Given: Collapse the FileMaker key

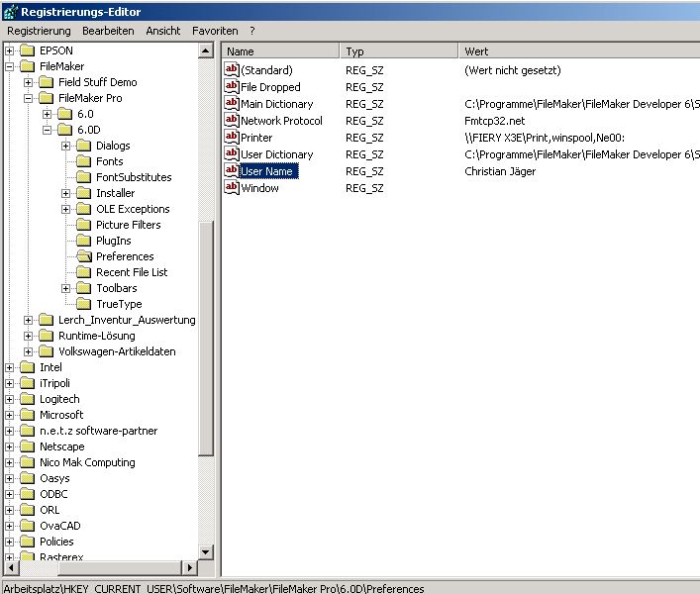Looking at the screenshot, I should (9, 67).
